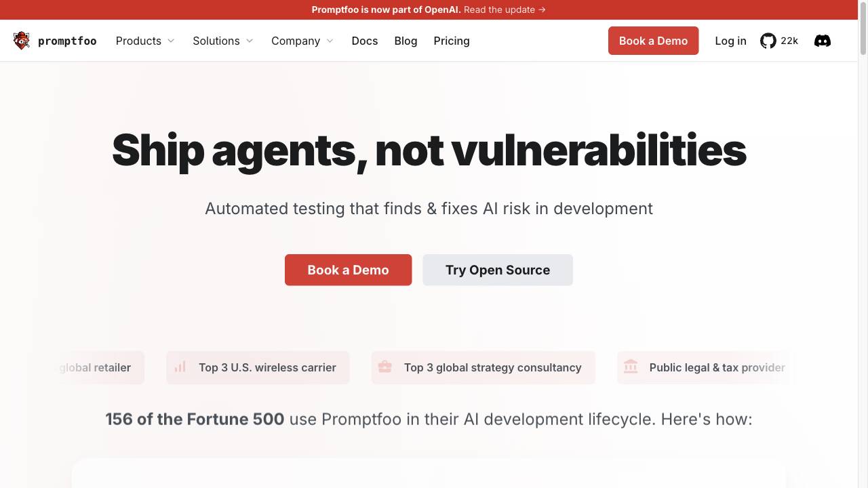
Task: Click the Automated testing subtitle text
Action: [x=429, y=209]
